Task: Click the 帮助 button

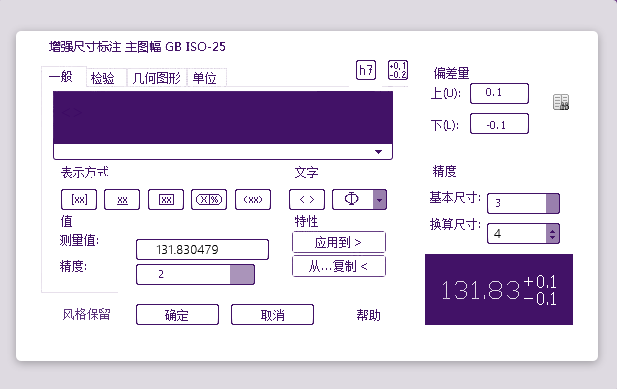Action: [368, 315]
